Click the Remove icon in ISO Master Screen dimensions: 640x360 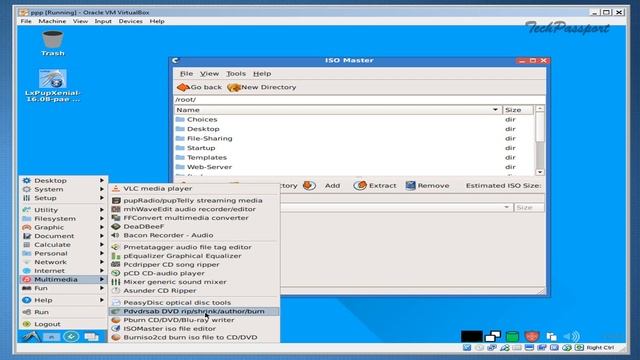[x=410, y=185]
